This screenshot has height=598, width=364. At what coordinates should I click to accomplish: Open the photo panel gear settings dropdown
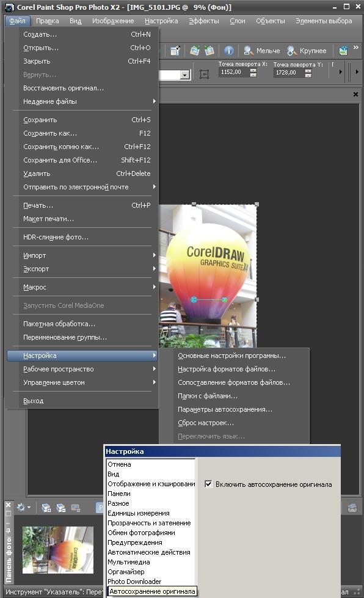[24, 507]
